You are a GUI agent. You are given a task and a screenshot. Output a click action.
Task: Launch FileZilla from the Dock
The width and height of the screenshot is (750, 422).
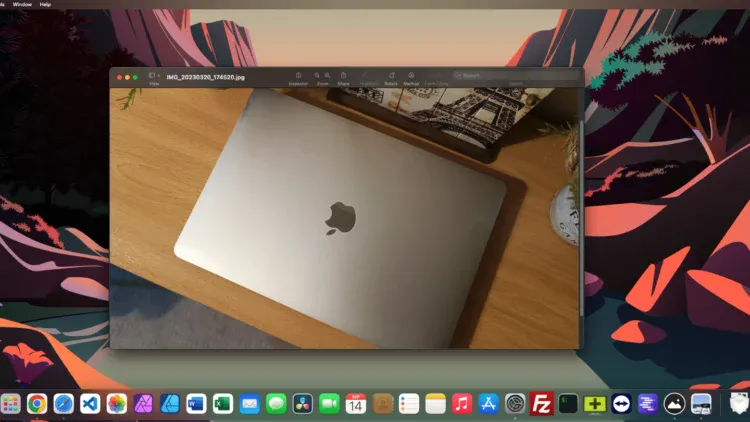tap(541, 404)
